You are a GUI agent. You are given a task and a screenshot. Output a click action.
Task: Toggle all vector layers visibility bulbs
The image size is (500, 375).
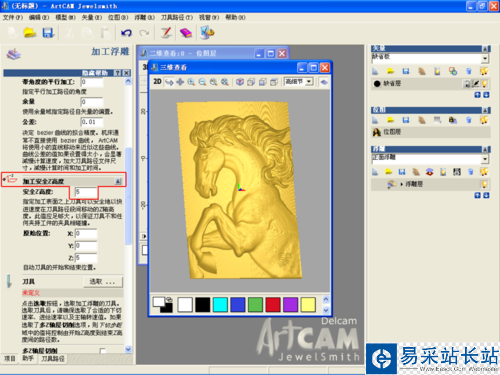pos(484,71)
